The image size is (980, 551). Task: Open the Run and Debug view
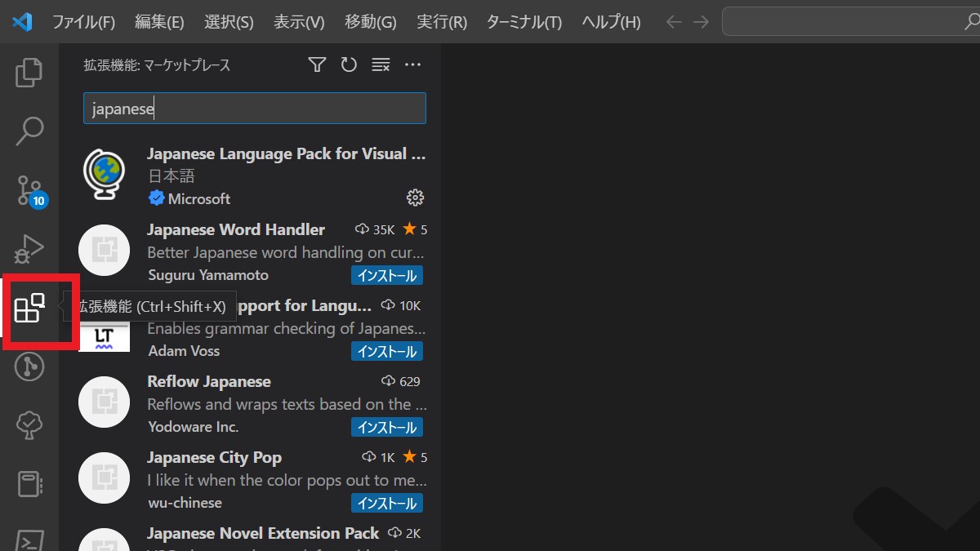click(x=29, y=249)
